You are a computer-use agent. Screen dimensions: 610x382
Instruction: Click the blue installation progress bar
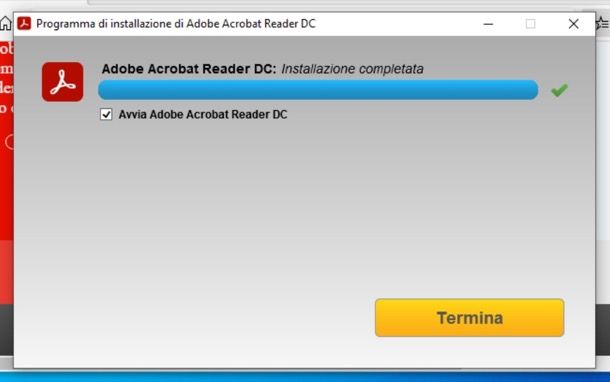[318, 90]
